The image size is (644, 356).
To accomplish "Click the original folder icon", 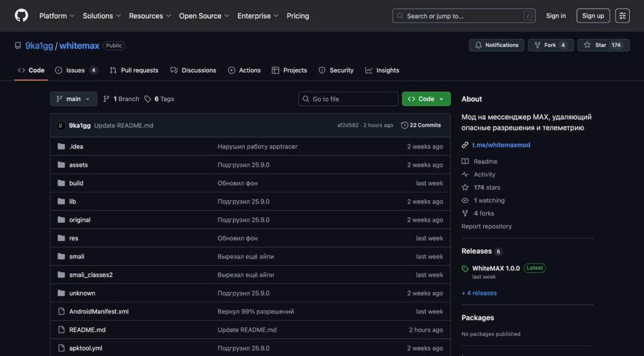I will (x=61, y=220).
